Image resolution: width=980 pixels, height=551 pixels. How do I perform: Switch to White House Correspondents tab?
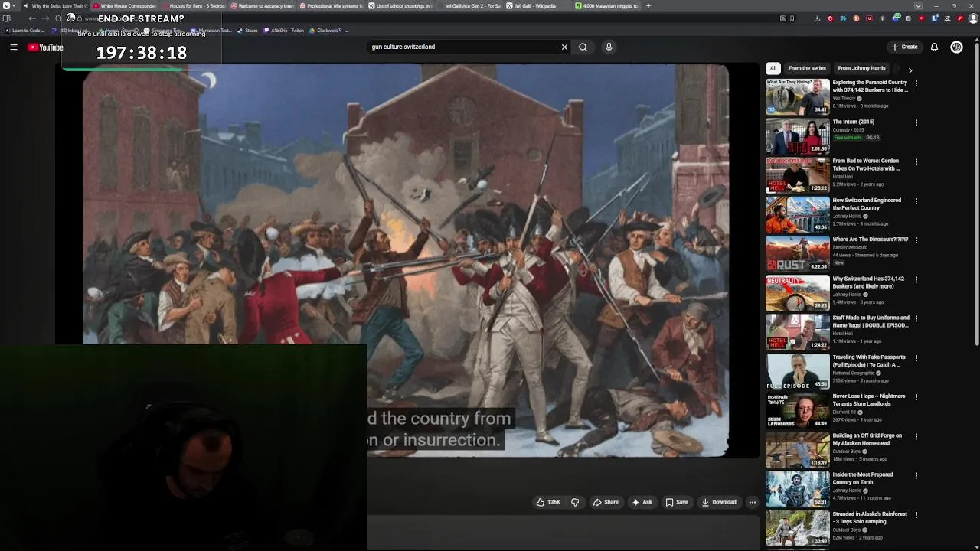click(125, 5)
